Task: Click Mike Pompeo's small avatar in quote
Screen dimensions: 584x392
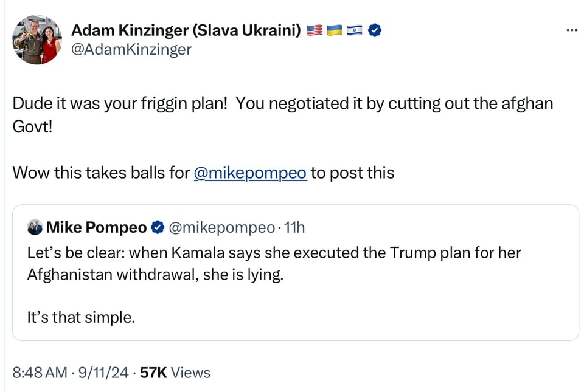Action: point(35,228)
